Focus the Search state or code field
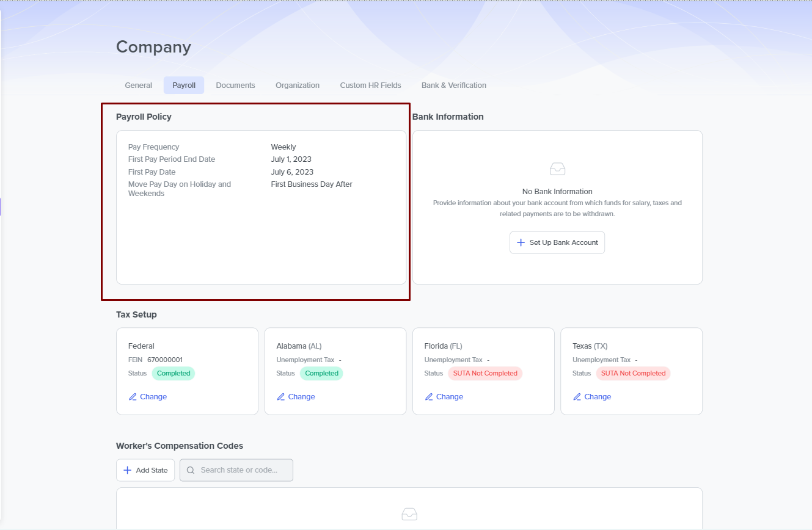The width and height of the screenshot is (812, 530). [x=242, y=470]
